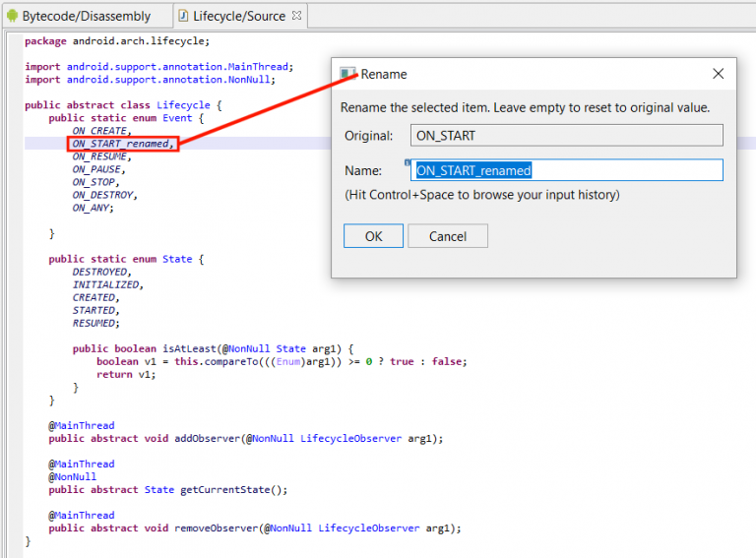756x558 pixels.
Task: Click the Rename dialog title bar icon
Action: (347, 74)
